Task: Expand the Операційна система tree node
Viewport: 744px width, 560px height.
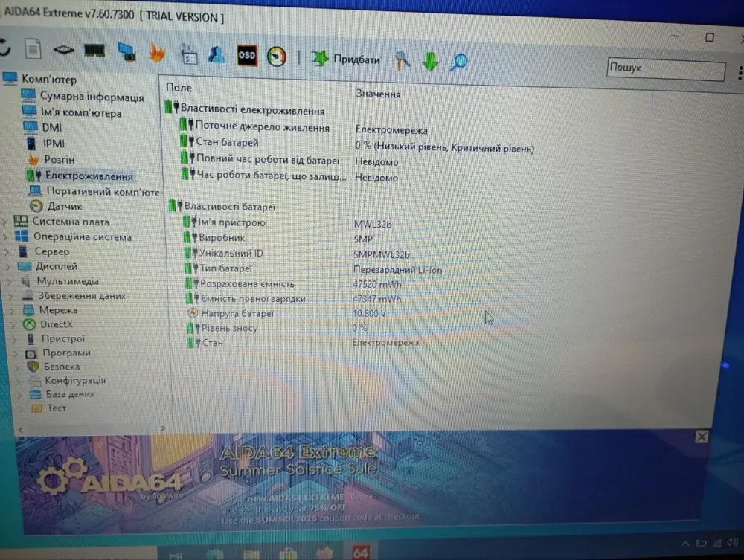Action: 6,237
